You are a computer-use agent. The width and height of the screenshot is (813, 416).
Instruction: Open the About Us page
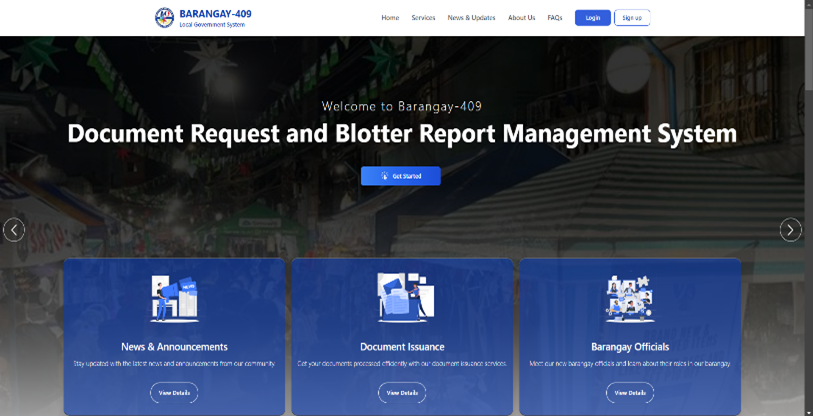pos(522,18)
